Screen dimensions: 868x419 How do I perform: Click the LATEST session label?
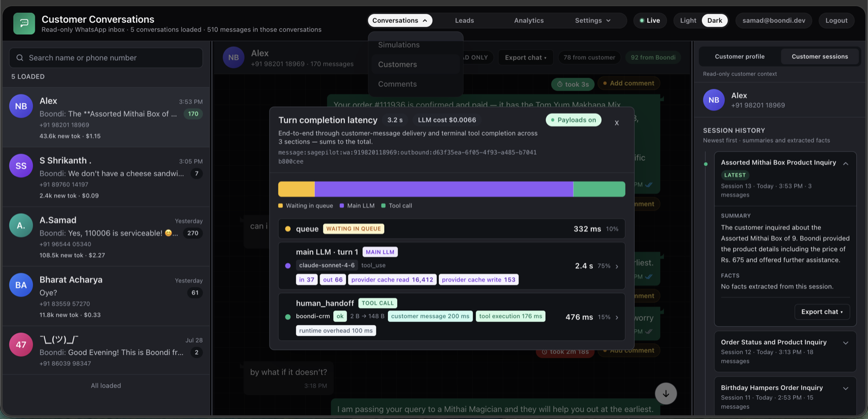click(x=735, y=175)
